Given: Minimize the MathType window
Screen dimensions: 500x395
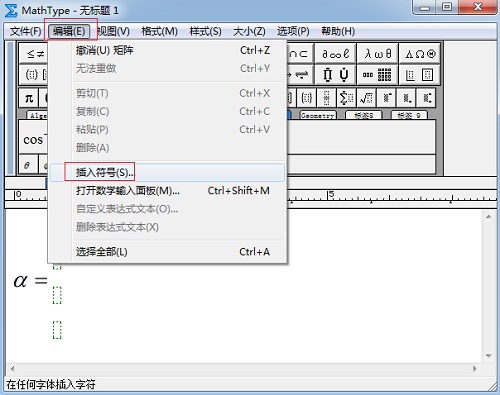Looking at the screenshot, I should 424,7.
